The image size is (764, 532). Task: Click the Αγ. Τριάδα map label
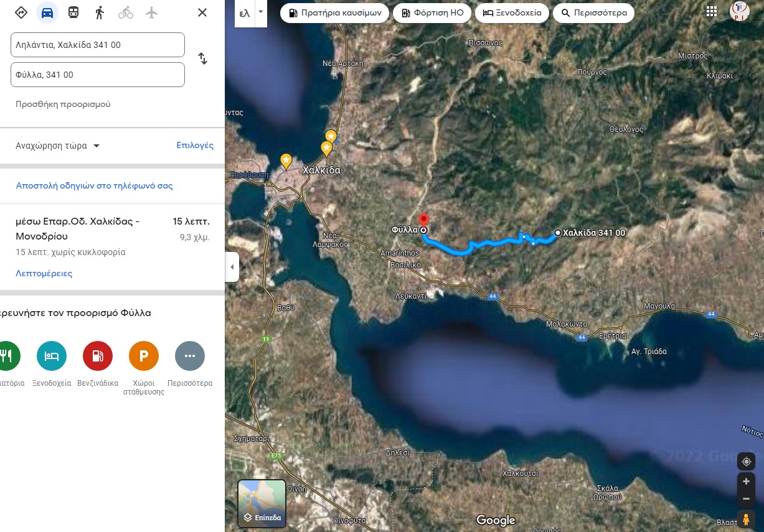coord(649,352)
